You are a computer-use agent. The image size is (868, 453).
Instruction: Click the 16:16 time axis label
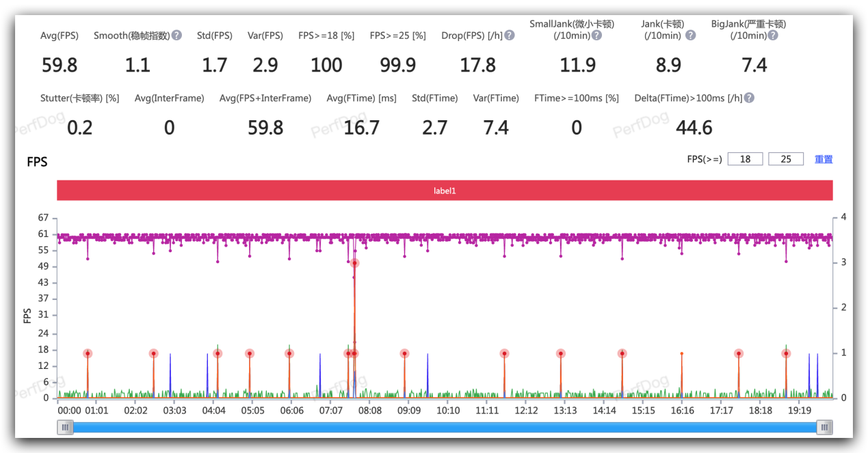(x=683, y=411)
